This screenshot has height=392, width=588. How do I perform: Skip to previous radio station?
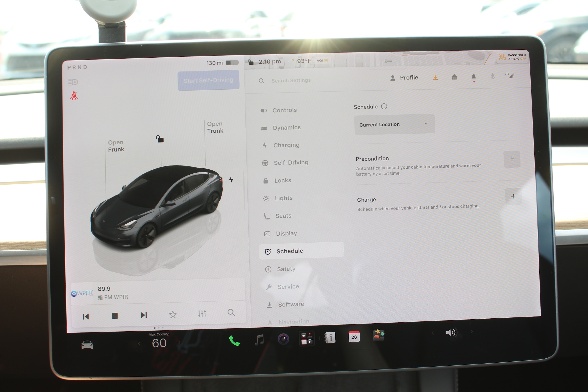pos(86,317)
